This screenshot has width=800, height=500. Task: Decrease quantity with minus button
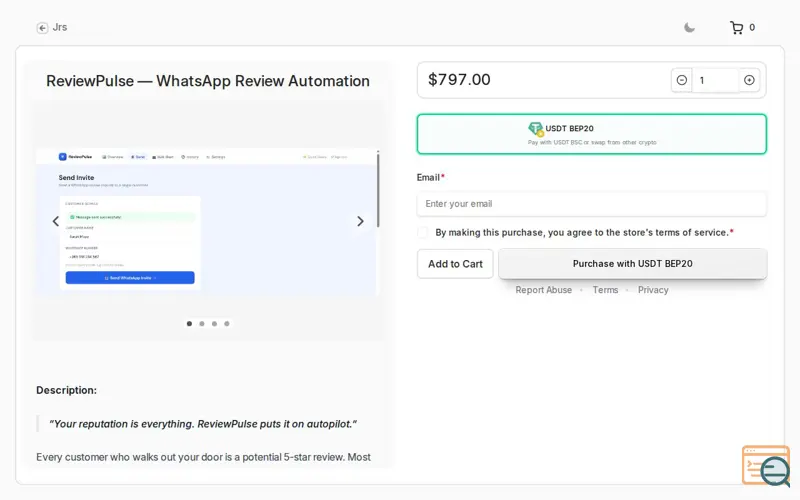682,80
